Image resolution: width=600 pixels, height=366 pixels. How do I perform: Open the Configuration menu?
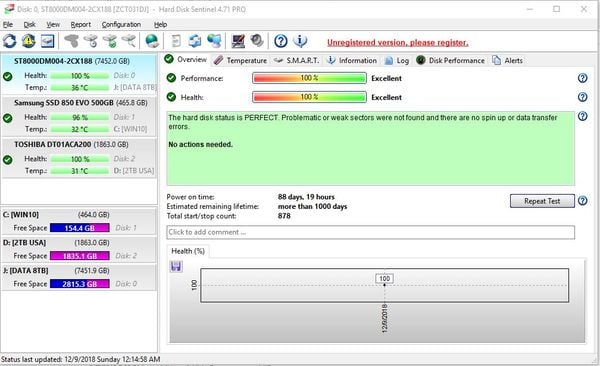pyautogui.click(x=121, y=25)
